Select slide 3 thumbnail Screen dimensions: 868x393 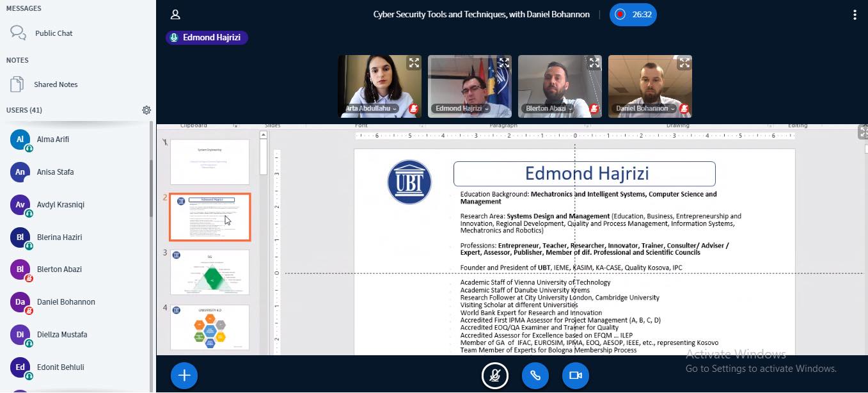[x=210, y=272]
